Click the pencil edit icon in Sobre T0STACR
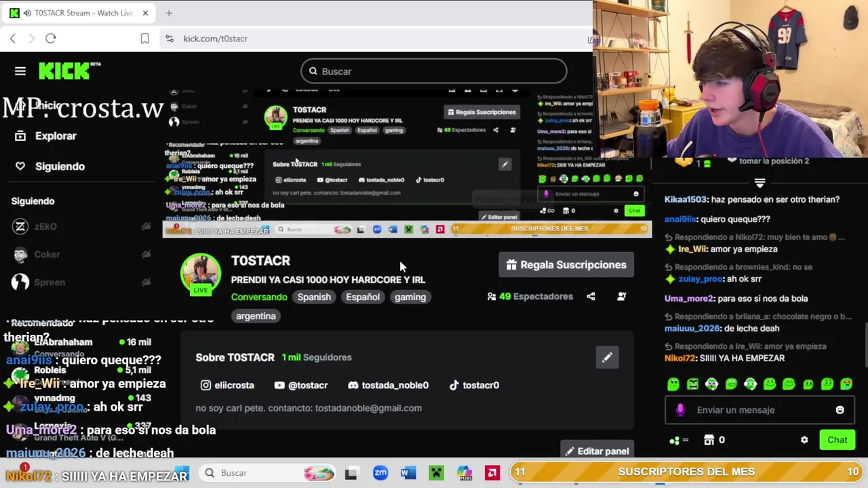 click(607, 357)
